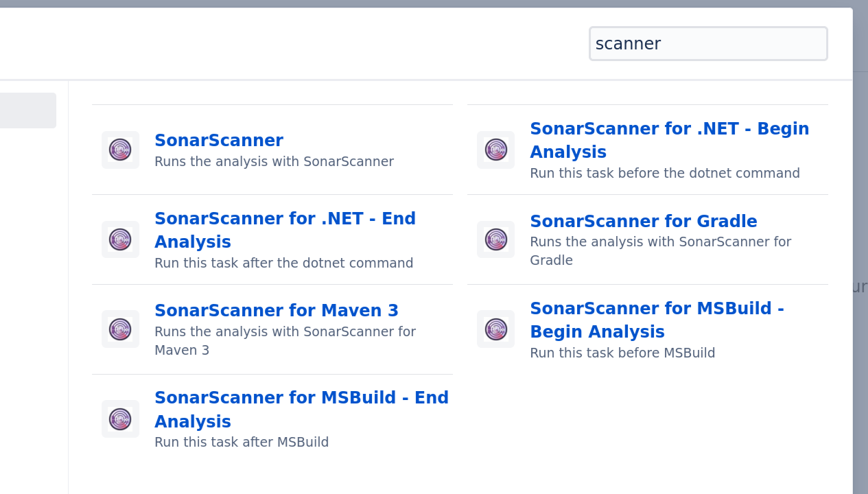Click the .NET End Analysis task icon
868x494 pixels.
[x=120, y=239]
